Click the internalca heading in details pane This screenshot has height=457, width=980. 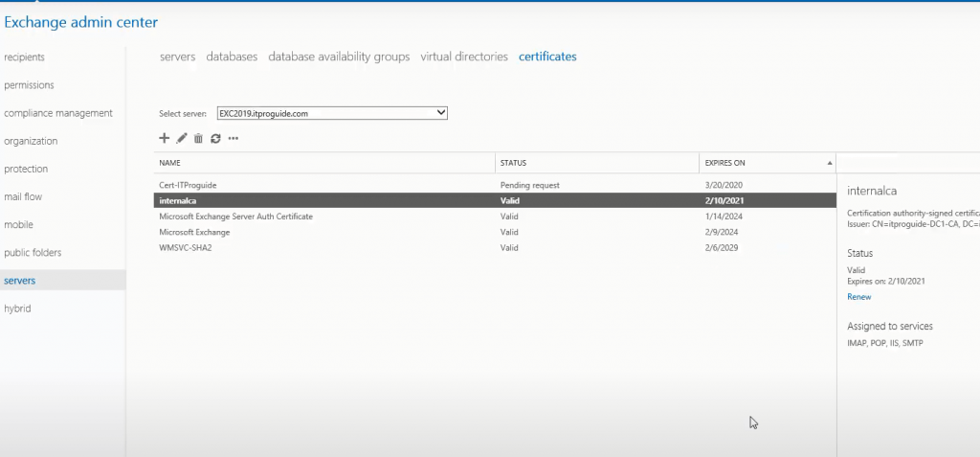coord(872,191)
